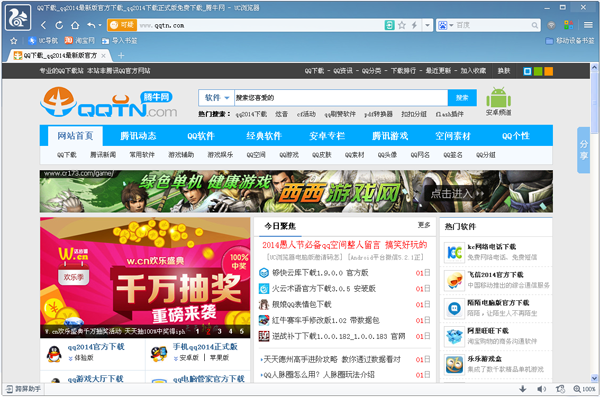This screenshot has height=397, width=600.
Task: Select the 腾讯动态 navigation tab
Action: [x=138, y=136]
